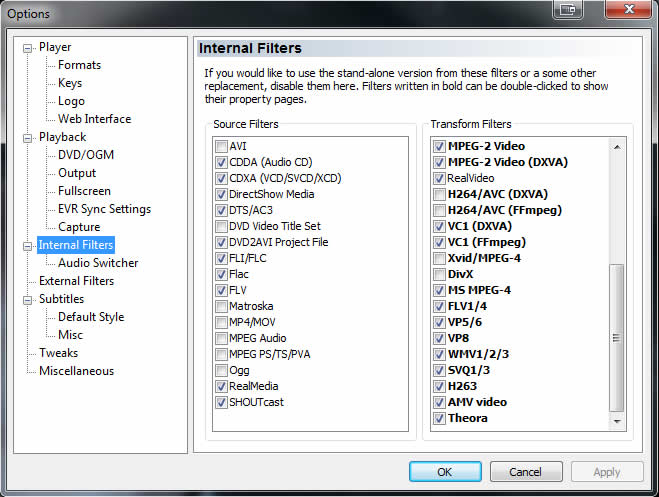The height and width of the screenshot is (497, 659).
Task: Enable the Ogg source filter
Action: 221,371
